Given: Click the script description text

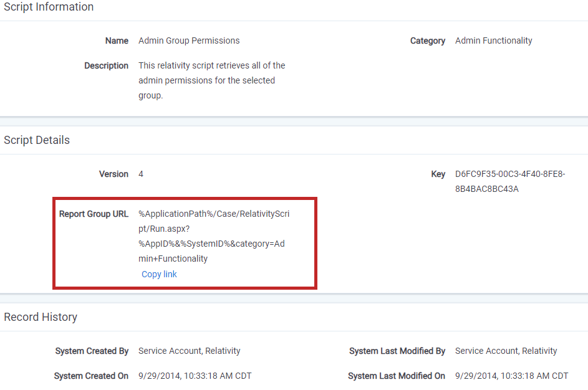Looking at the screenshot, I should (x=212, y=80).
